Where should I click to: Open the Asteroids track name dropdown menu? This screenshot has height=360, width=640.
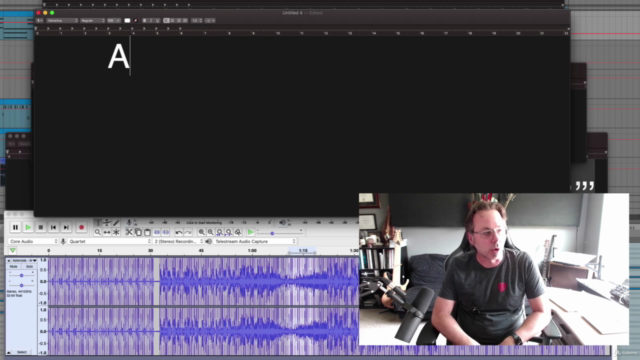click(24, 260)
